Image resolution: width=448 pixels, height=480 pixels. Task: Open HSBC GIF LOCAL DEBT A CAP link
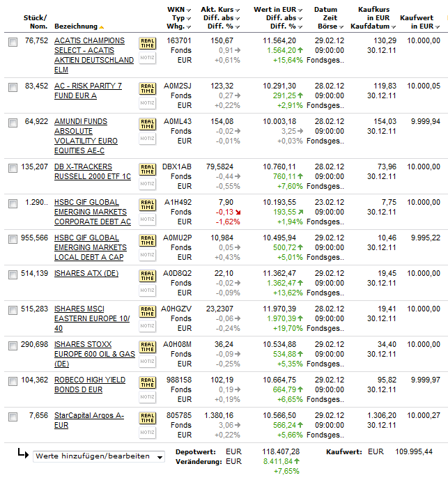91,247
